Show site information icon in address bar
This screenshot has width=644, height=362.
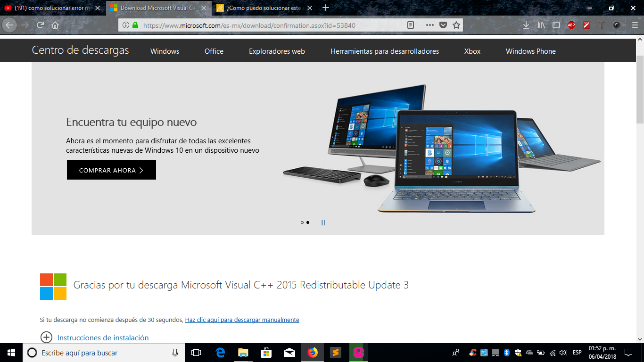(126, 25)
